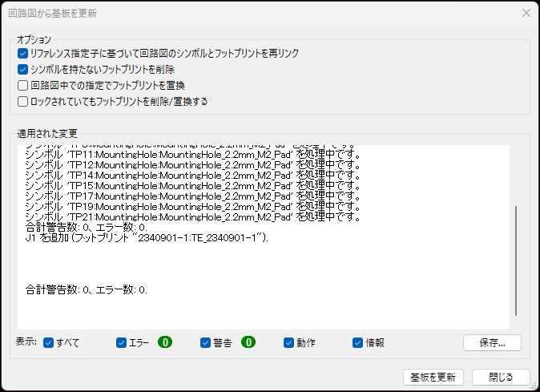Toggle the すべて display filter checkbox
This screenshot has height=392, width=540.
pos(49,342)
